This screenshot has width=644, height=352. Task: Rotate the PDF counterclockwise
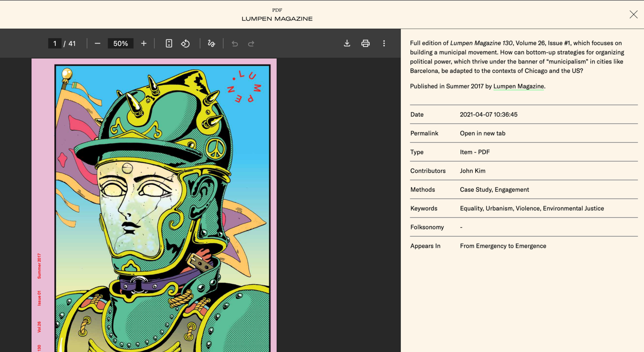[185, 43]
